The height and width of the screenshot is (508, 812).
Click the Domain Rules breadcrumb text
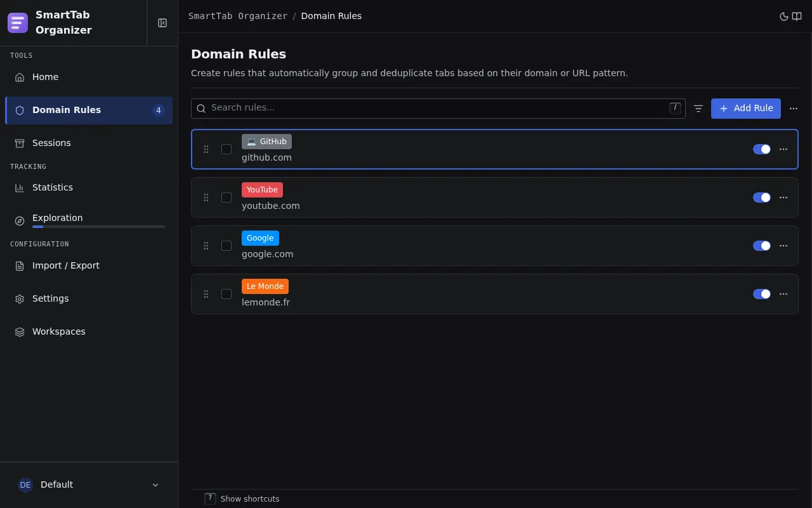tap(331, 17)
